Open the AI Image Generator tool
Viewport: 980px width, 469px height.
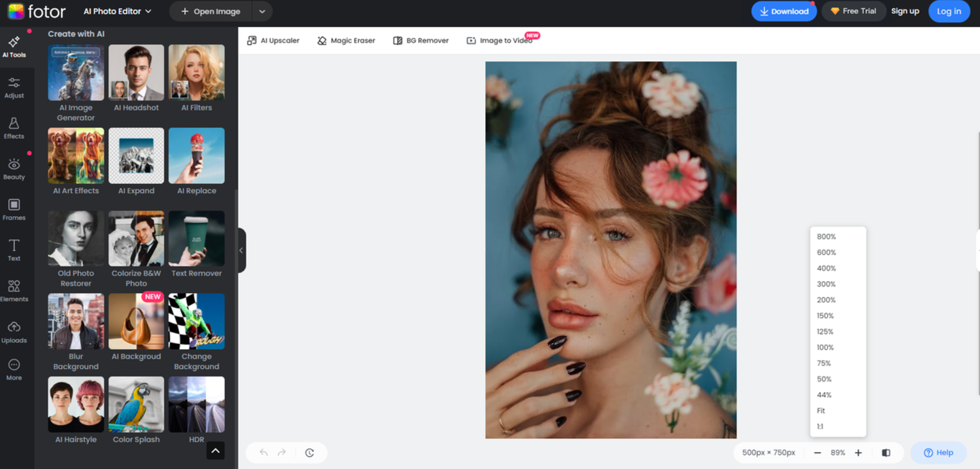[76, 83]
